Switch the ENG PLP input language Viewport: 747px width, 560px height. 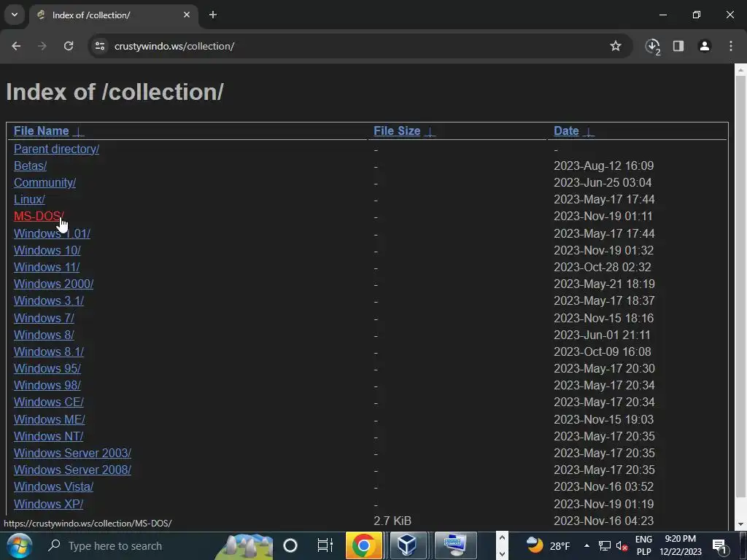643,545
